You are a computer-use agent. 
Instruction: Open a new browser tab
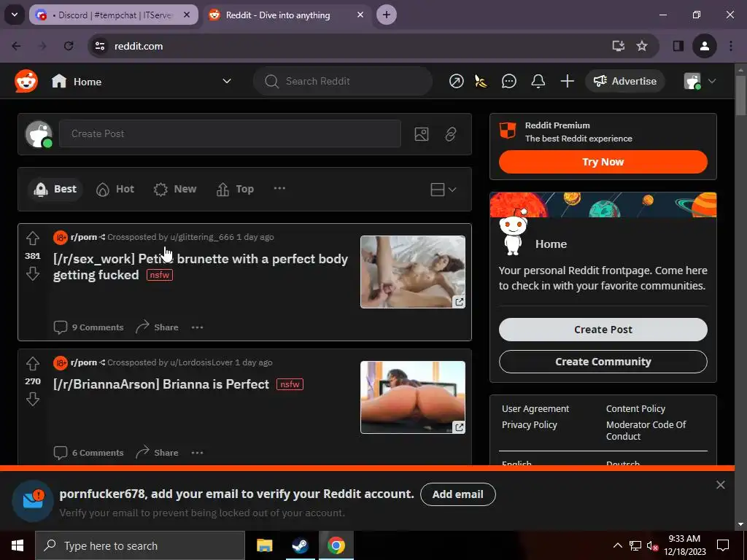(x=387, y=15)
